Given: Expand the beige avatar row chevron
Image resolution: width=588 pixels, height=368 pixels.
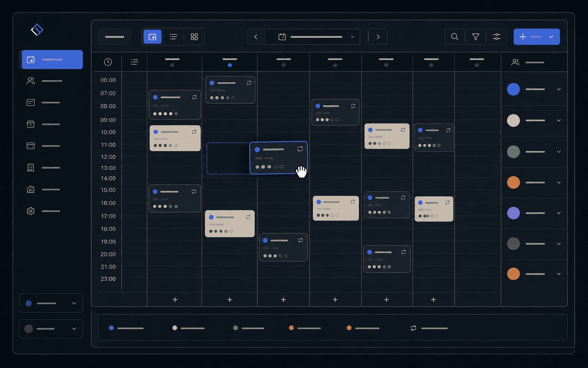Looking at the screenshot, I should coord(559,121).
